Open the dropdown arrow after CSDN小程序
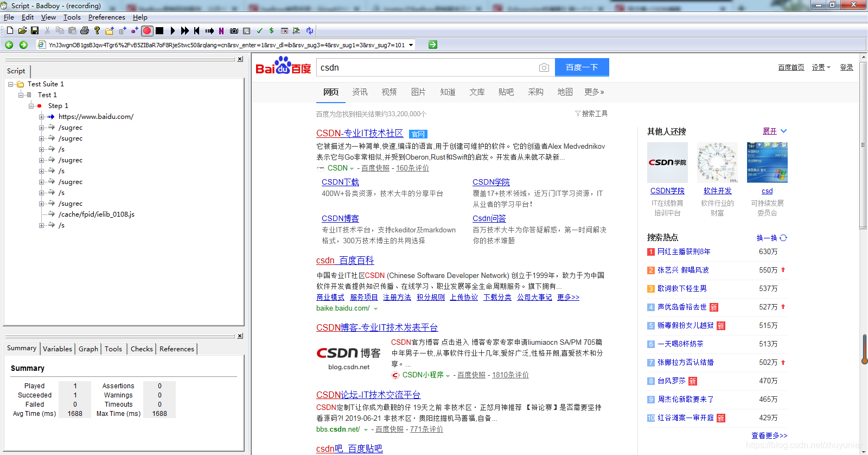 (x=448, y=375)
